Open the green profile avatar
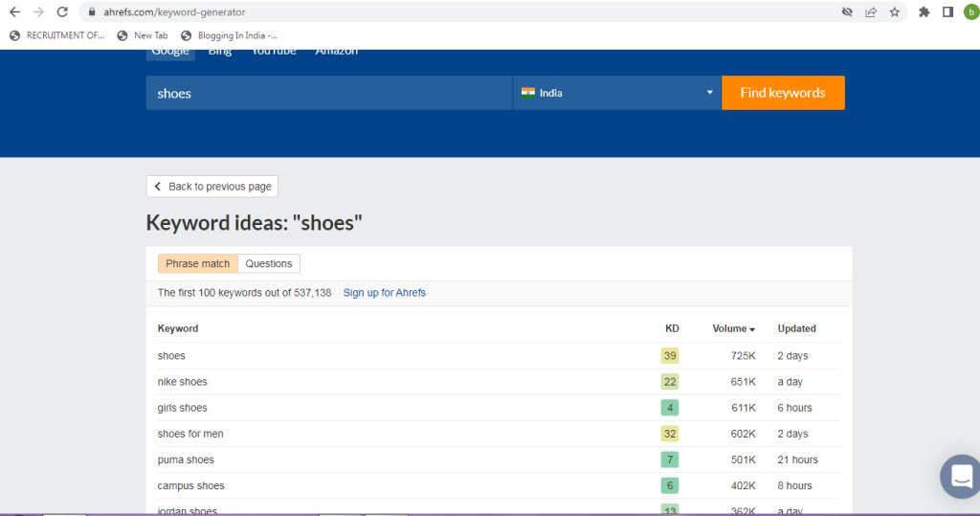Image resolution: width=980 pixels, height=516 pixels. 972,11
